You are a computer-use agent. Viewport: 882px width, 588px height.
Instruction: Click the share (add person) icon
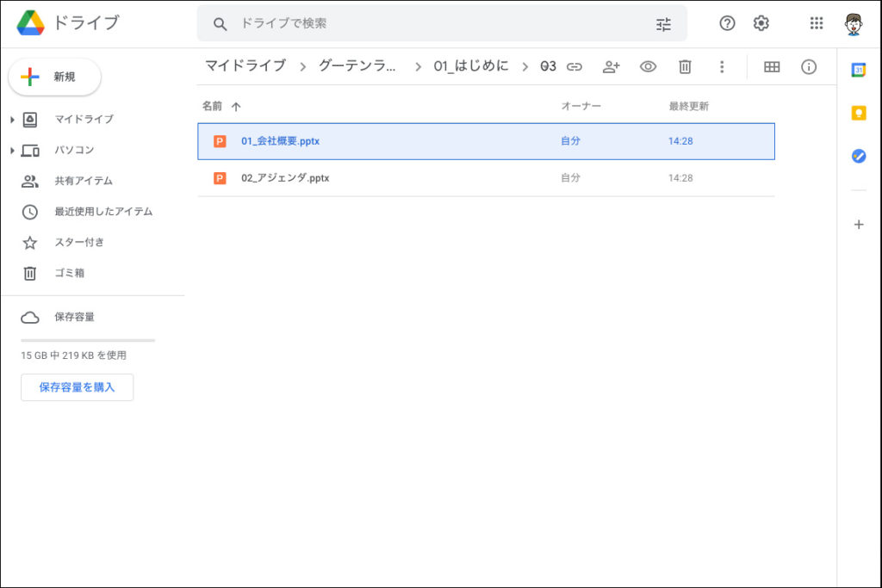pyautogui.click(x=612, y=66)
